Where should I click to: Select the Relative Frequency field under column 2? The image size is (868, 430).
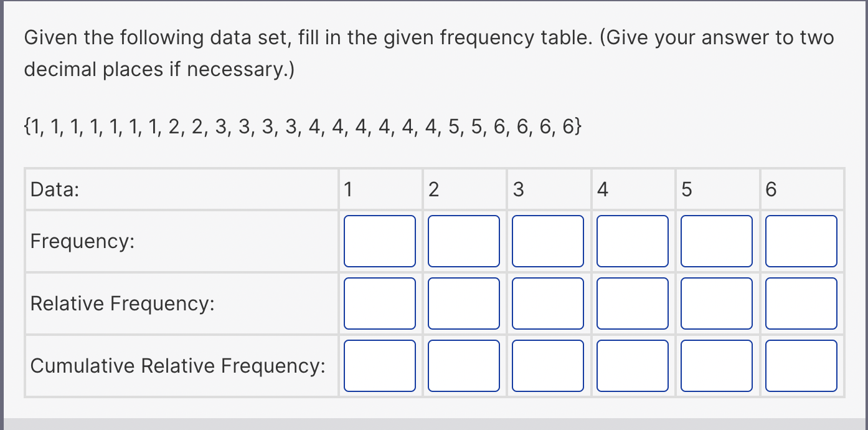(463, 303)
